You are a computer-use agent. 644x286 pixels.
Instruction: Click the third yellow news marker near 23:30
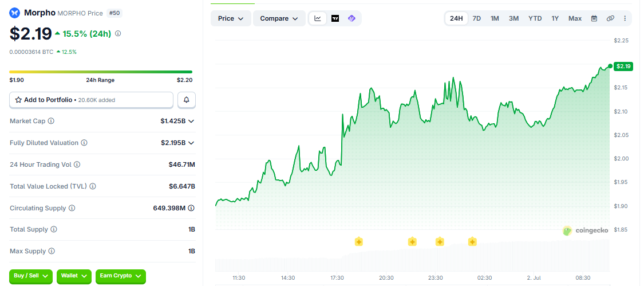(x=440, y=241)
